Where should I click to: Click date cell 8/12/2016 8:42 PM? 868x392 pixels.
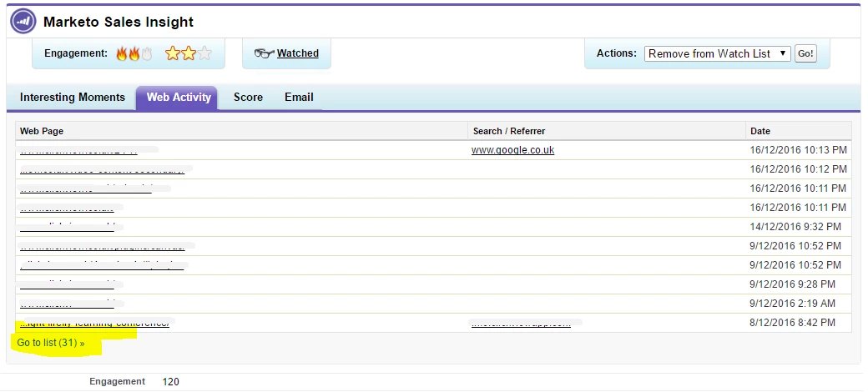point(792,323)
